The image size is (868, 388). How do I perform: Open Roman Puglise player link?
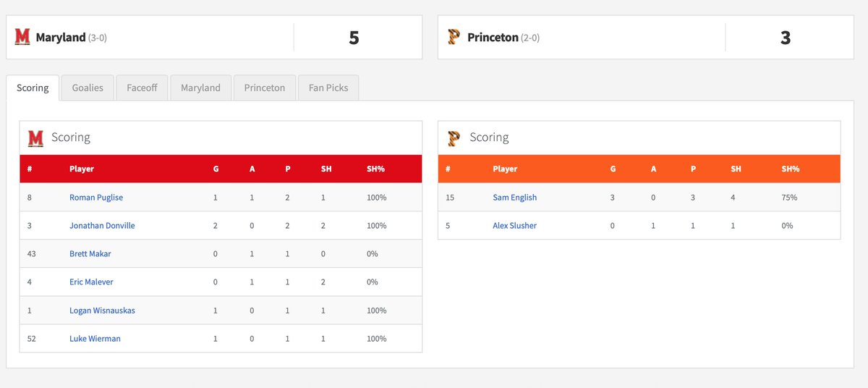[97, 198]
